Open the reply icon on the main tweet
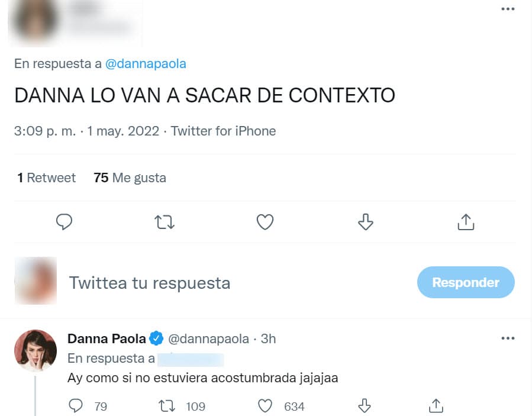 pyautogui.click(x=65, y=222)
